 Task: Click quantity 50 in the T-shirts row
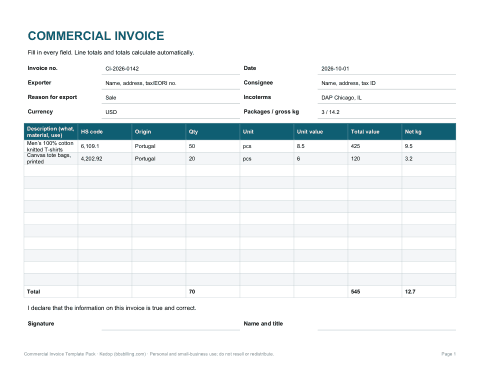213,146
